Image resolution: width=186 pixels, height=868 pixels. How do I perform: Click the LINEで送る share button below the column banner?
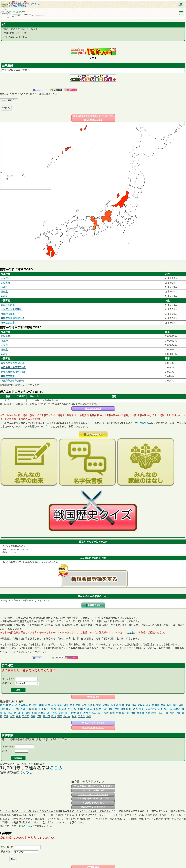click(x=57, y=90)
